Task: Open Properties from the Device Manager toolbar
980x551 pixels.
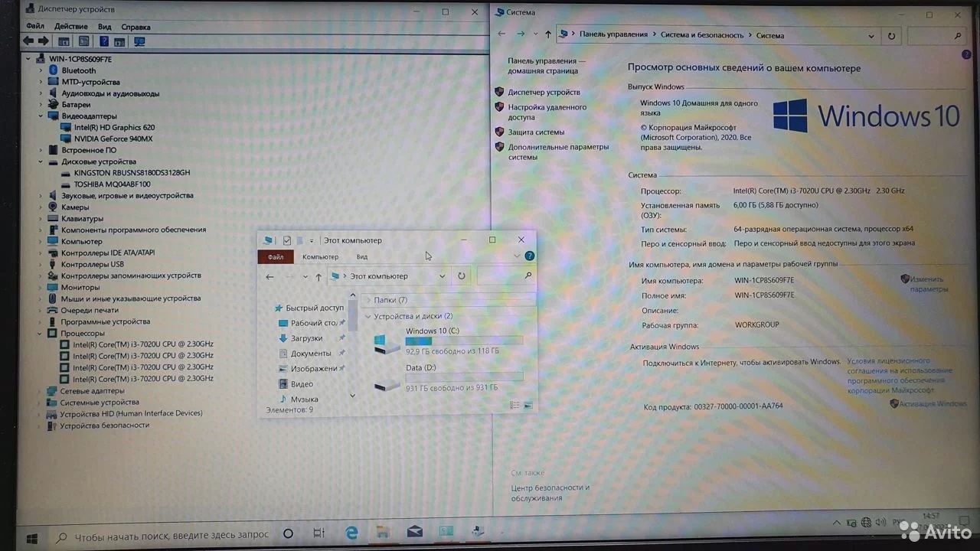Action: [x=83, y=41]
